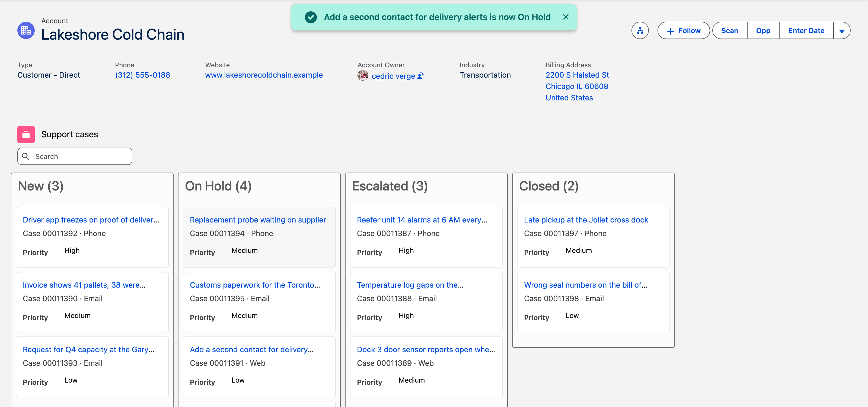Click the Low priority value on case 00011391
Image resolution: width=868 pixels, height=407 pixels.
[238, 380]
